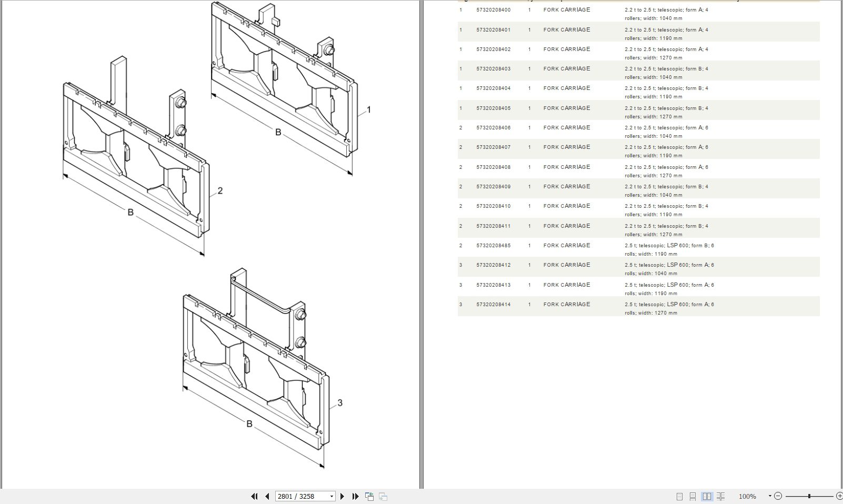Viewport: 843px width, 504px height.
Task: Click the zoom slider handle
Action: (x=809, y=496)
